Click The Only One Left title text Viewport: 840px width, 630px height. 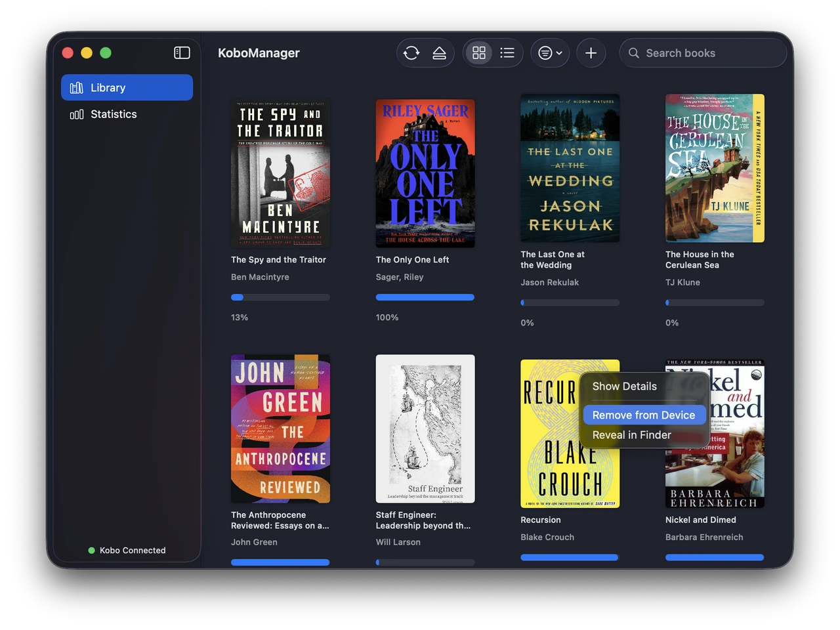coord(412,260)
